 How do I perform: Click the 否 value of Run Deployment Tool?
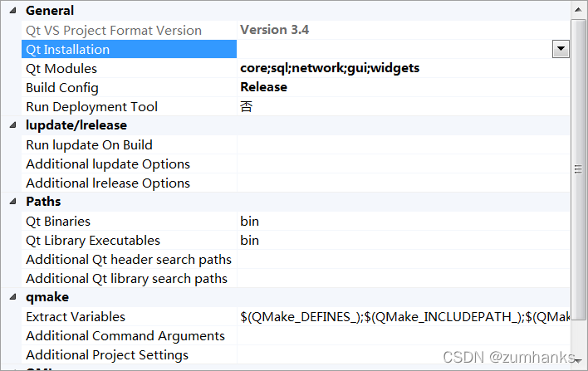point(247,106)
